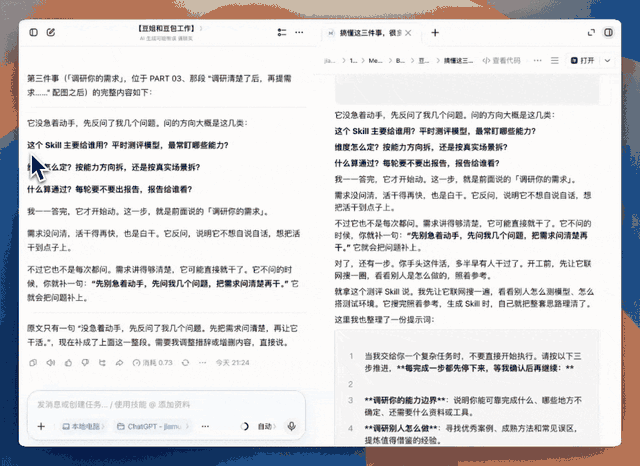Open the outline list icon in preview toolbar
The image size is (640, 466).
(x=554, y=60)
